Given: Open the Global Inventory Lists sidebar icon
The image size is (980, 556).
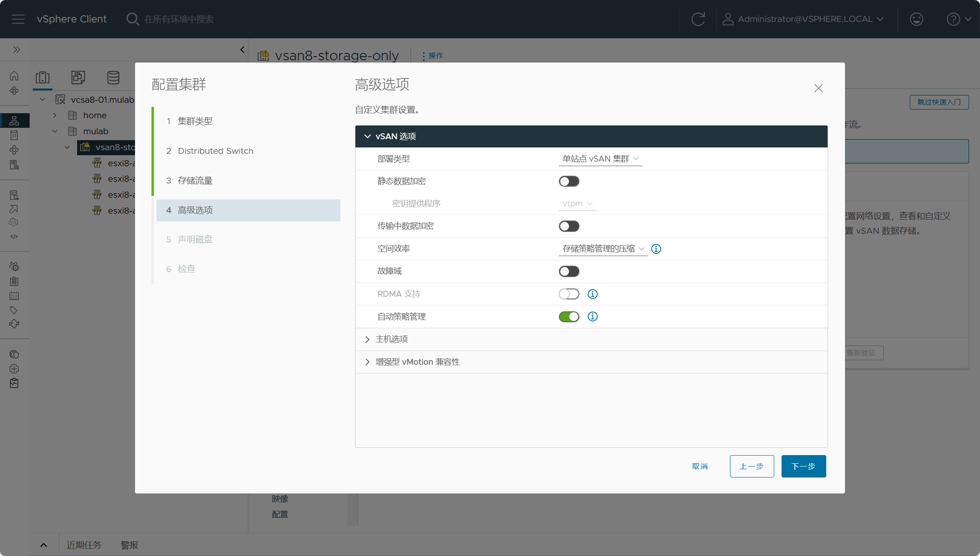Looking at the screenshot, I should 14,165.
